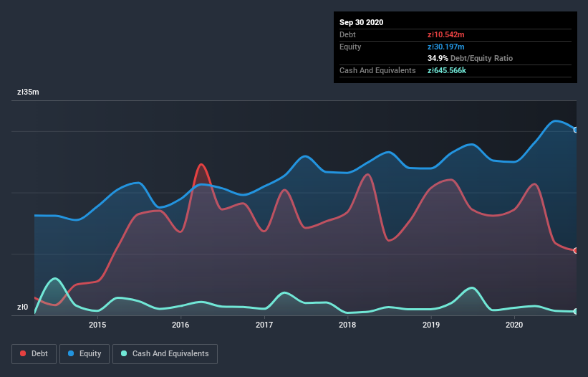This screenshot has height=377, width=588.
Task: Click the Debt value zł10.542m
Action: pos(446,34)
